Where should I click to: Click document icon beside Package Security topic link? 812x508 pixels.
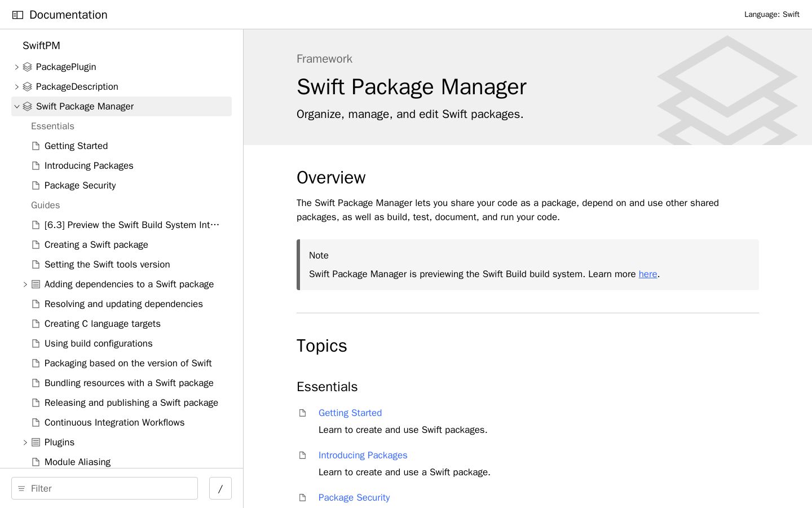pyautogui.click(x=303, y=498)
